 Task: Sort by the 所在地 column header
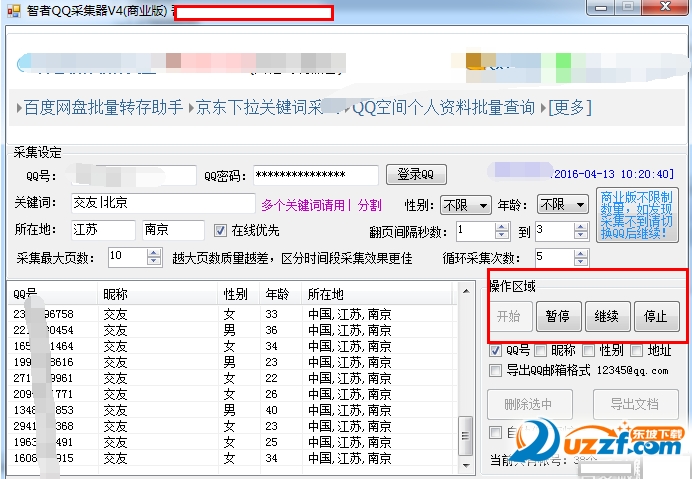[x=377, y=294]
